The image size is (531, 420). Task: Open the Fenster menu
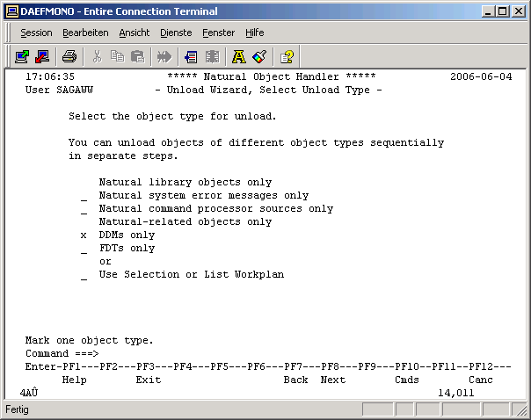(x=218, y=33)
